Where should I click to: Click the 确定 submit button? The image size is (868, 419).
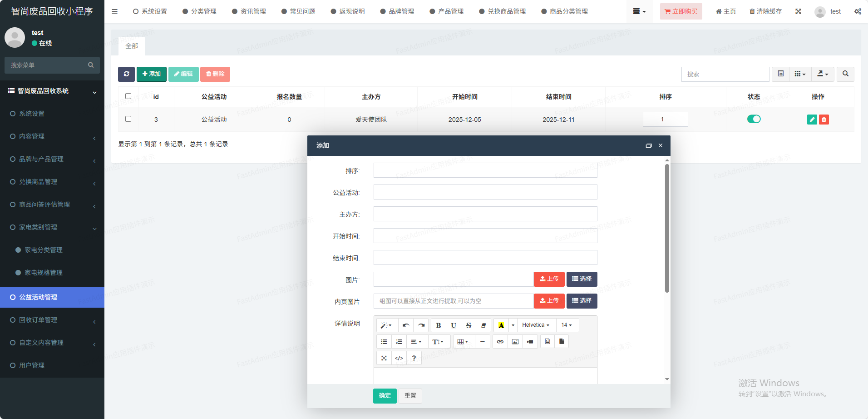point(385,396)
